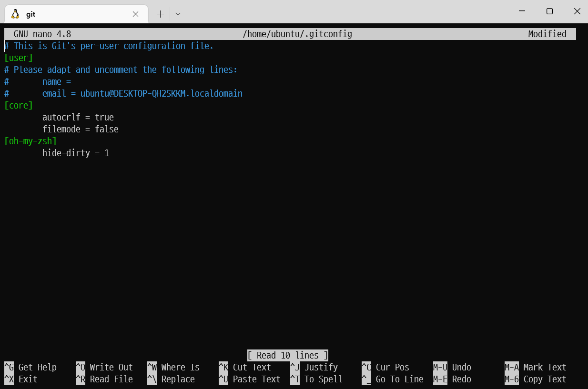This screenshot has height=389, width=588.
Task: Open a new terminal tab with plus button
Action: click(x=160, y=14)
